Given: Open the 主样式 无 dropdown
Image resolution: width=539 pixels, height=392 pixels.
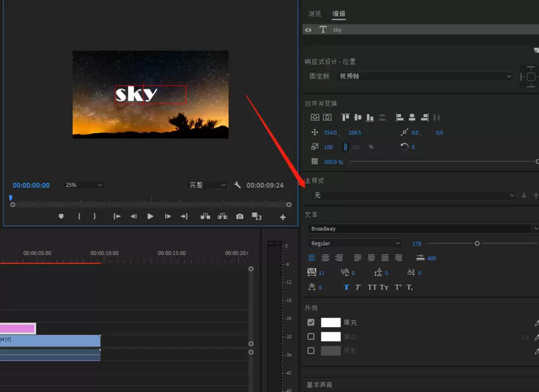Looking at the screenshot, I should (413, 195).
